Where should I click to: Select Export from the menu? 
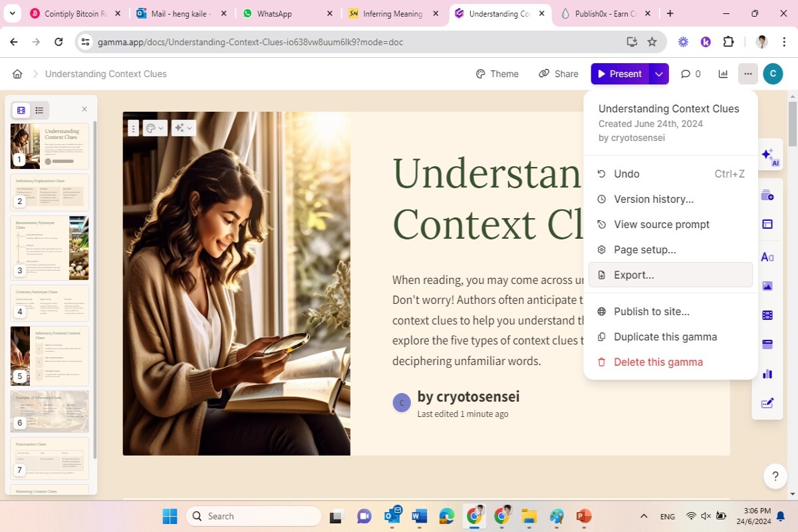[x=670, y=275]
